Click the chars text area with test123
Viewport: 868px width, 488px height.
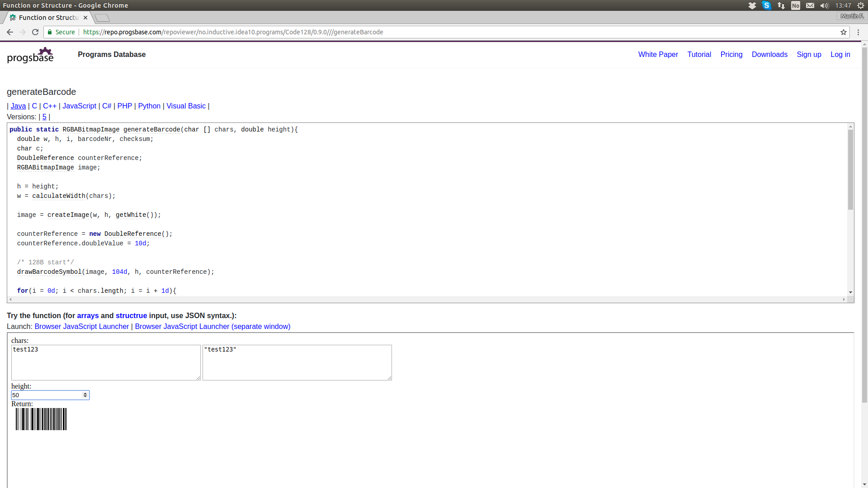tap(106, 363)
